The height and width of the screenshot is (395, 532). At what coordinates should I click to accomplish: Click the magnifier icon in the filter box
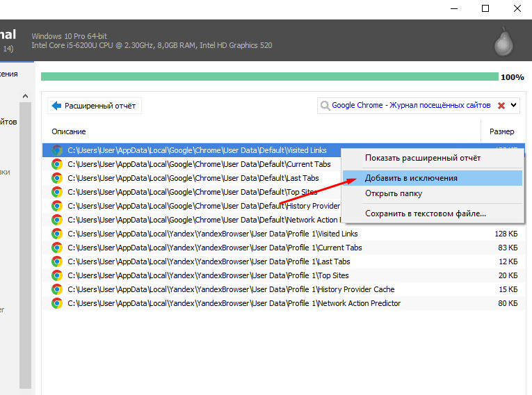click(325, 106)
